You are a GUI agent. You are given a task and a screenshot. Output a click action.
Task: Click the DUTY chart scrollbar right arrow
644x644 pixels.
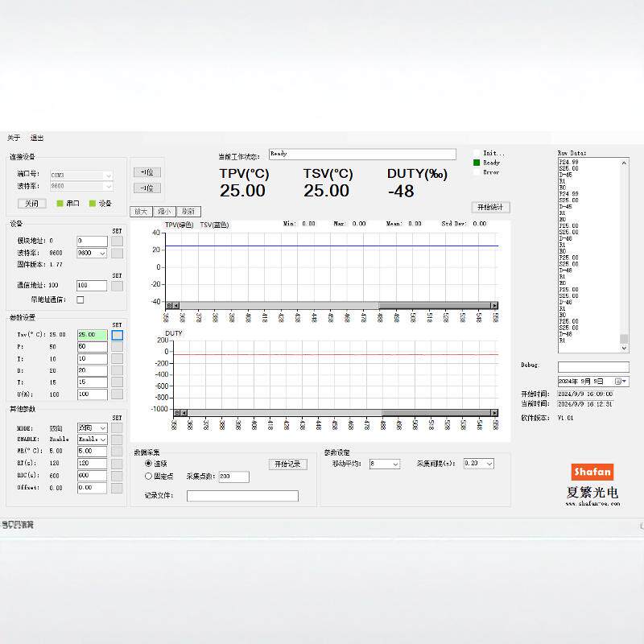(x=494, y=412)
